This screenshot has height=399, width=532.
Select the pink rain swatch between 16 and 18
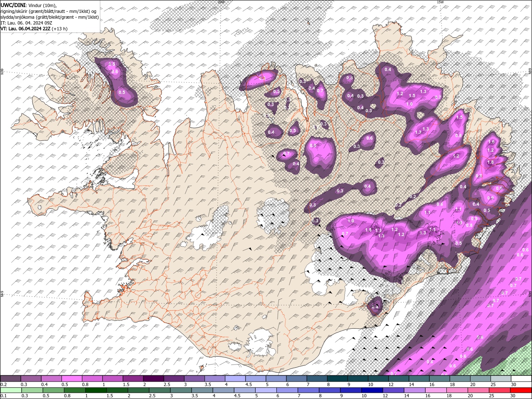tap(436, 390)
